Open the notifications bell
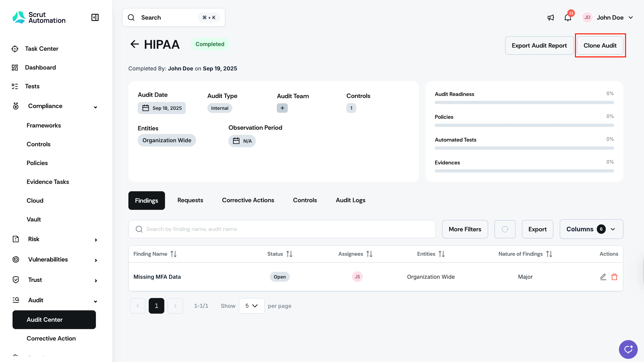This screenshot has width=644, height=362. [x=568, y=17]
